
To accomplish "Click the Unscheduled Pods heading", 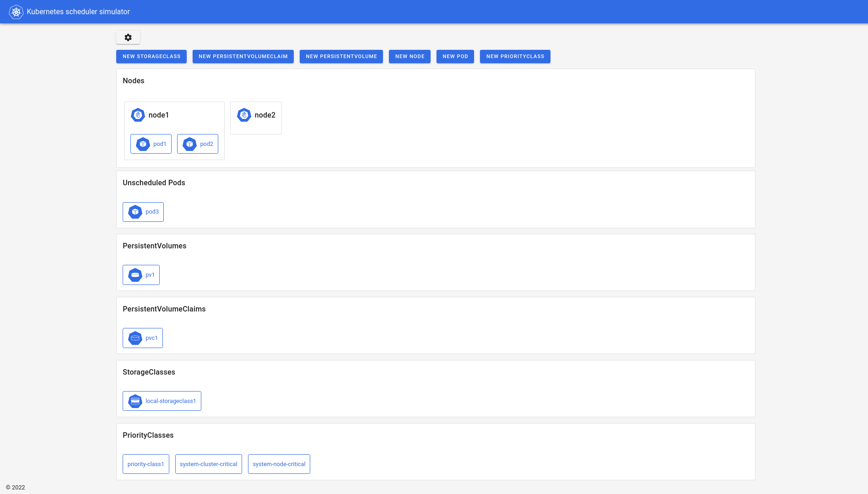I will click(x=154, y=183).
